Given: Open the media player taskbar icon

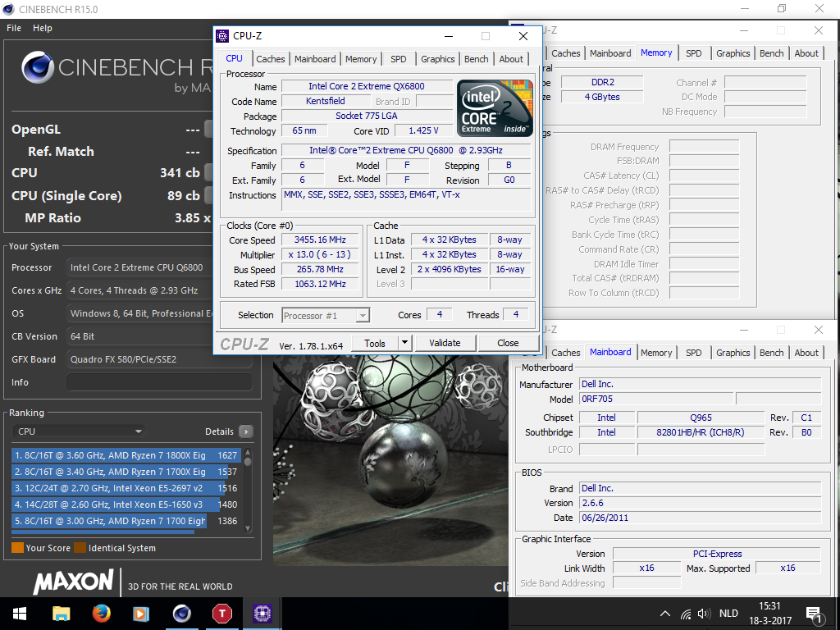Looking at the screenshot, I should coord(141,614).
